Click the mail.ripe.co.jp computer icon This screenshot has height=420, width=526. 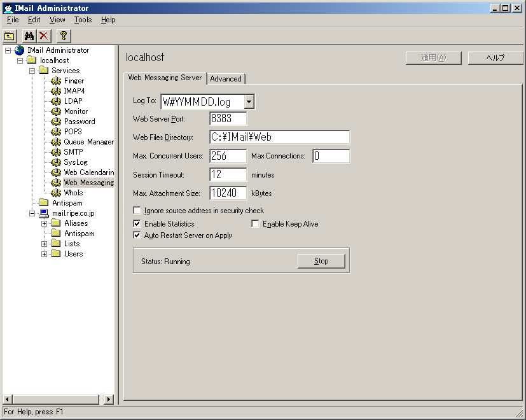tap(44, 213)
